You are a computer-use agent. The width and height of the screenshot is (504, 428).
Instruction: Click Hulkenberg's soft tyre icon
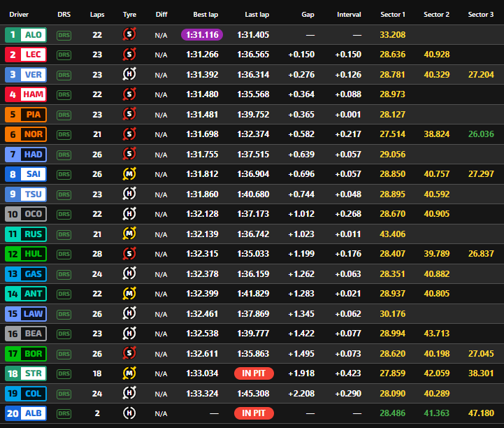point(129,253)
